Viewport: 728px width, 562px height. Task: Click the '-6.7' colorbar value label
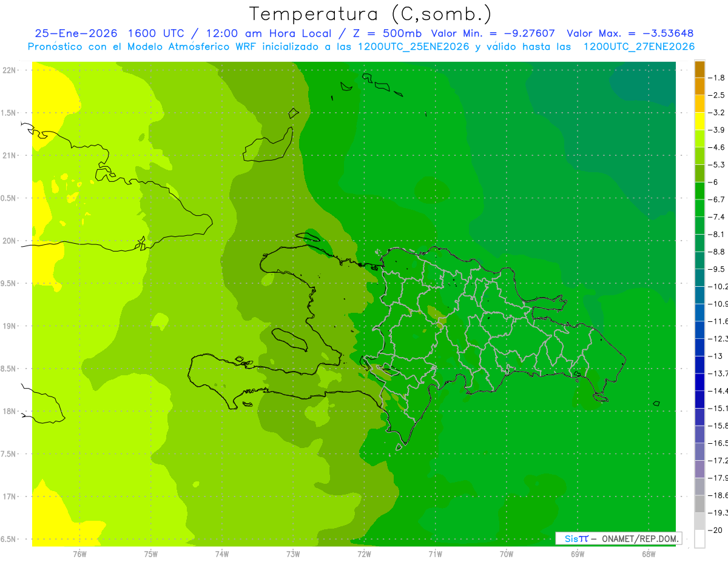pos(718,199)
